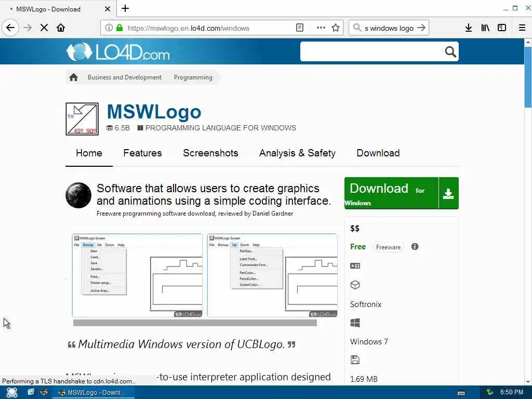Open the Firefox hamburger menu

tap(522, 28)
